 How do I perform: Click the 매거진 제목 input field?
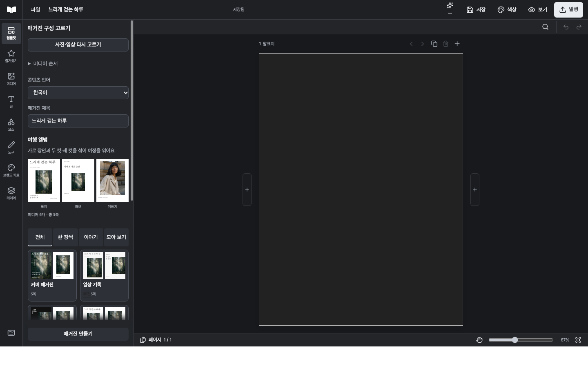[x=78, y=121]
